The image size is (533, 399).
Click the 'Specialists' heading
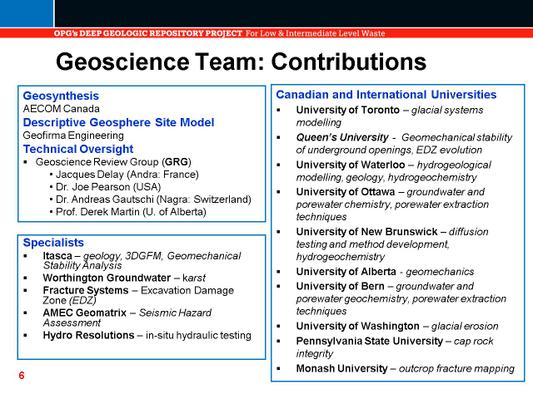tap(53, 242)
